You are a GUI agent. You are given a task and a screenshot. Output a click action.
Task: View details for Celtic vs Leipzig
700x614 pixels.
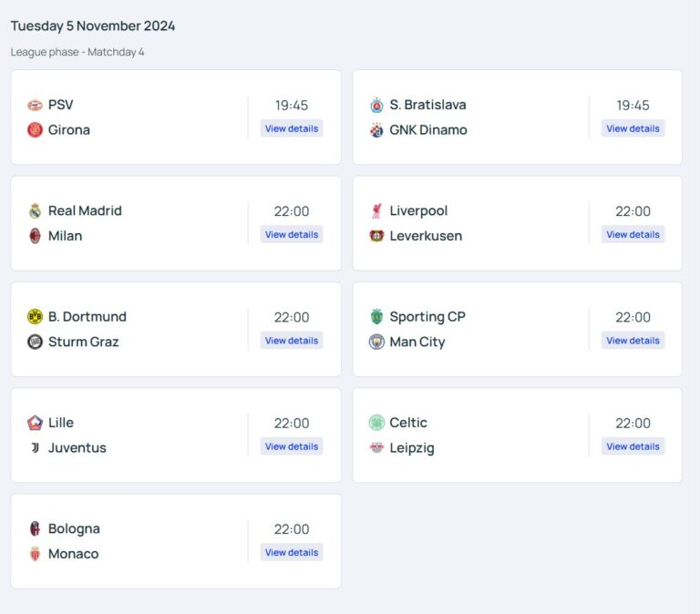tap(633, 446)
